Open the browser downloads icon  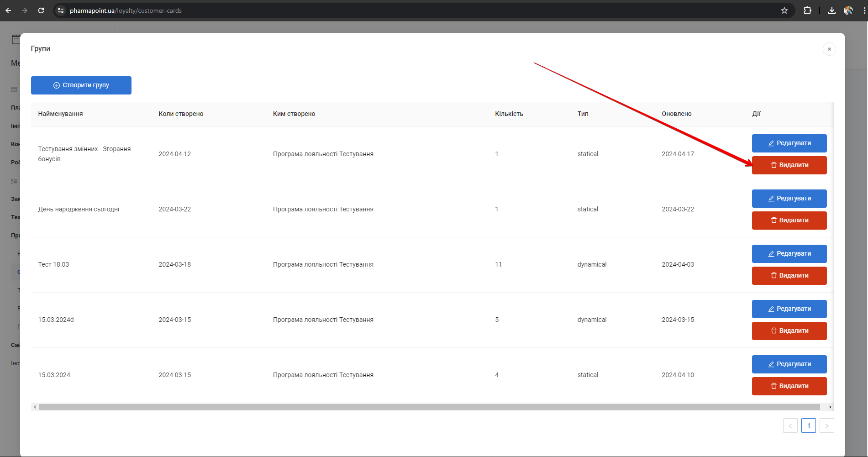pyautogui.click(x=831, y=11)
